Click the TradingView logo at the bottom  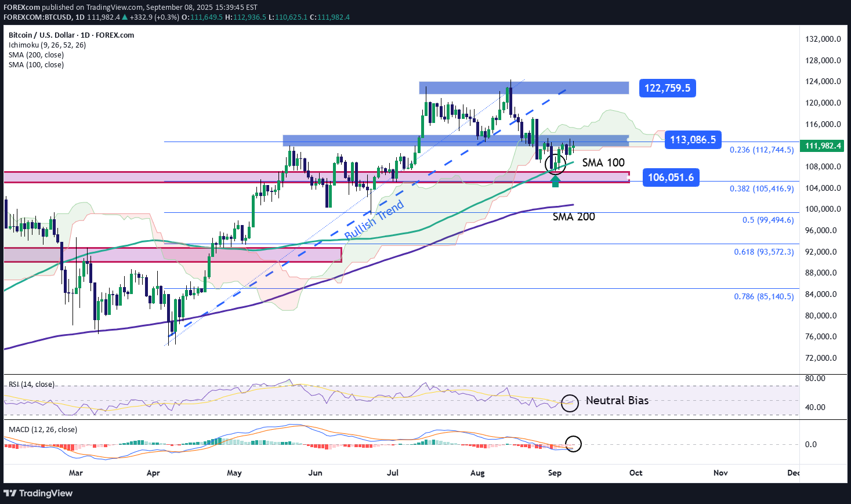tap(38, 493)
